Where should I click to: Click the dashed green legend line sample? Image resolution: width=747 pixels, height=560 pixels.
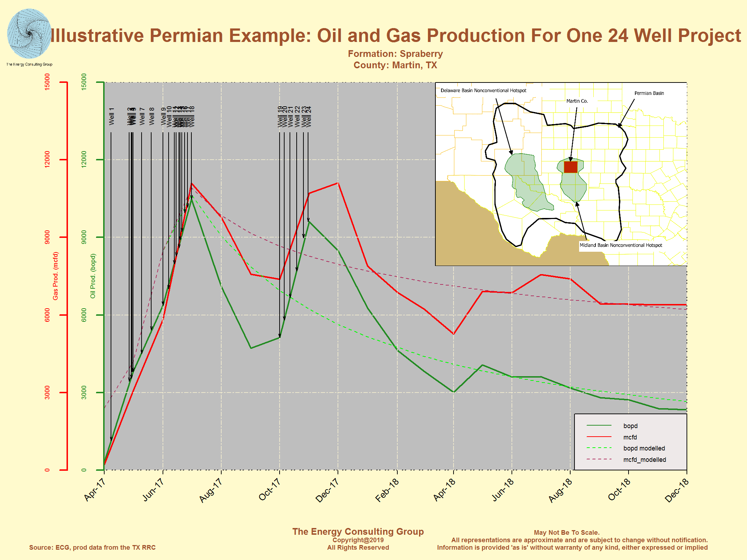coord(599,448)
